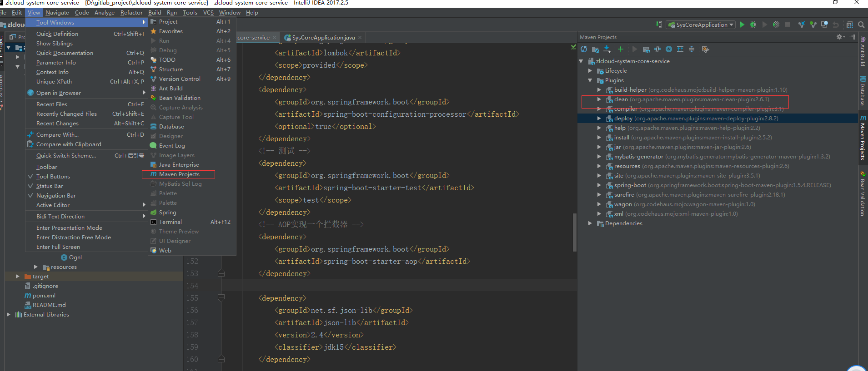This screenshot has width=868, height=371.
Task: Click the VCS Update Project icon
Action: pyautogui.click(x=802, y=25)
